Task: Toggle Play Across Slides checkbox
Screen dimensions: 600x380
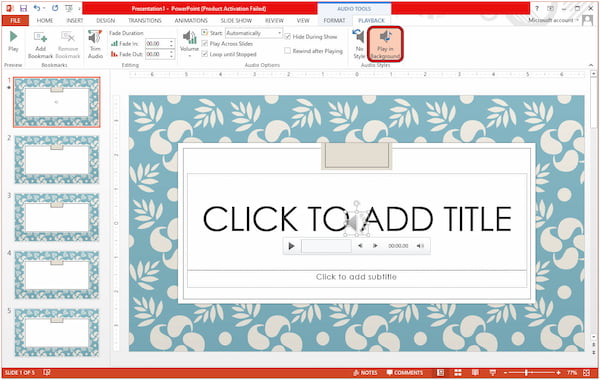Action: (x=205, y=44)
